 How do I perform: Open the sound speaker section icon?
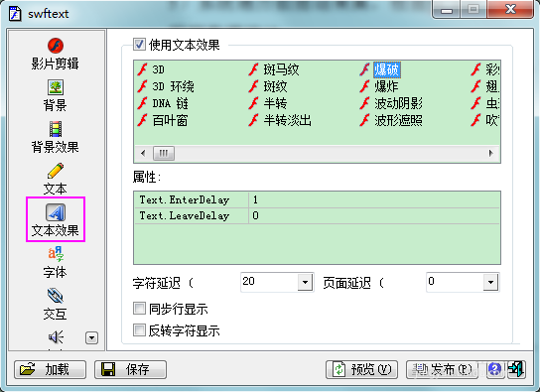point(56,337)
